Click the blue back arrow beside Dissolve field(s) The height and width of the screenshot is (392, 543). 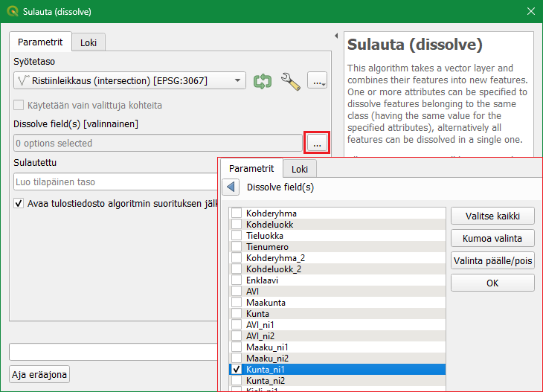tap(231, 187)
